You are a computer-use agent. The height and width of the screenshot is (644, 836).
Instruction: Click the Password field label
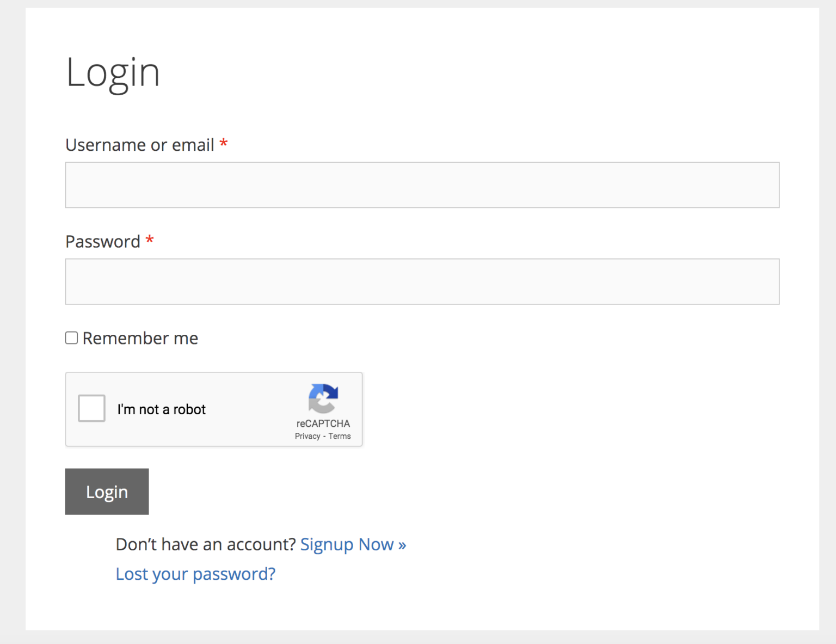click(x=103, y=241)
